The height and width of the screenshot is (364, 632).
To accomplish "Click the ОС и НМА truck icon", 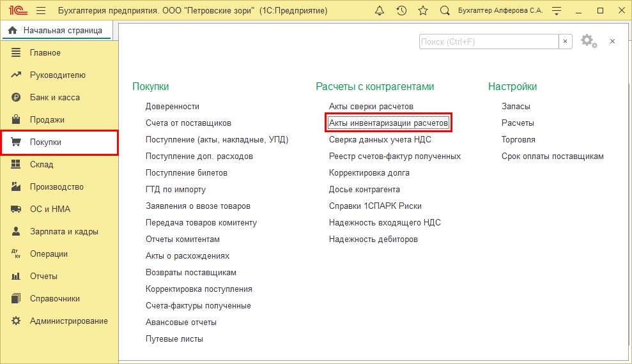I will point(16,209).
